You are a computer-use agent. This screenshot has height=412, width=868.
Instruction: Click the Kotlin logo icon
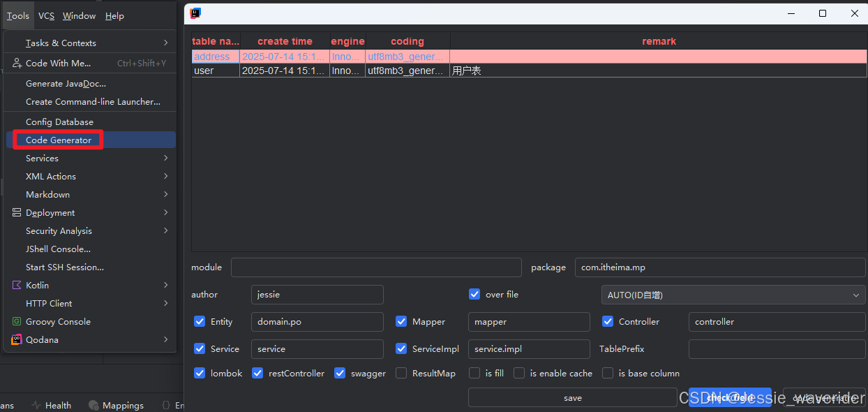[17, 285]
